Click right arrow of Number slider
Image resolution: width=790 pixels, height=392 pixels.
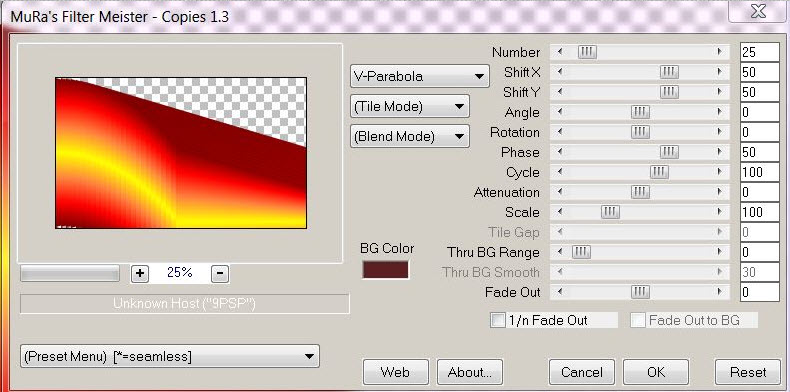pos(720,52)
